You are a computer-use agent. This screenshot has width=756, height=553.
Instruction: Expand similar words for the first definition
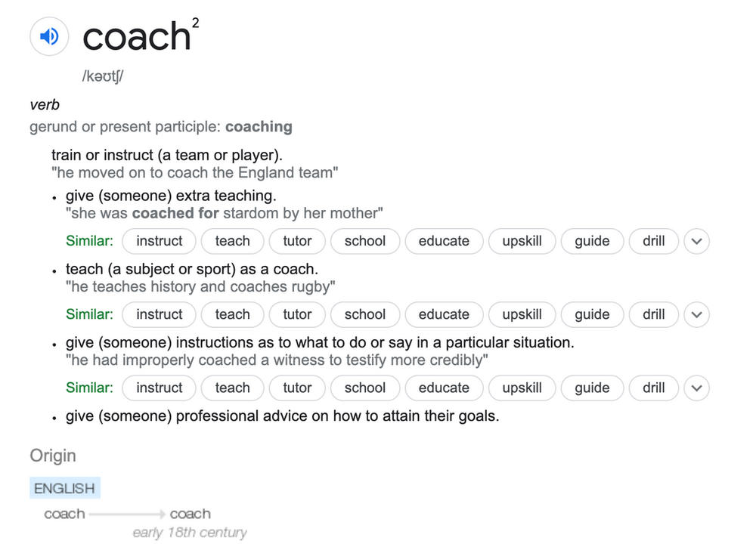696,241
